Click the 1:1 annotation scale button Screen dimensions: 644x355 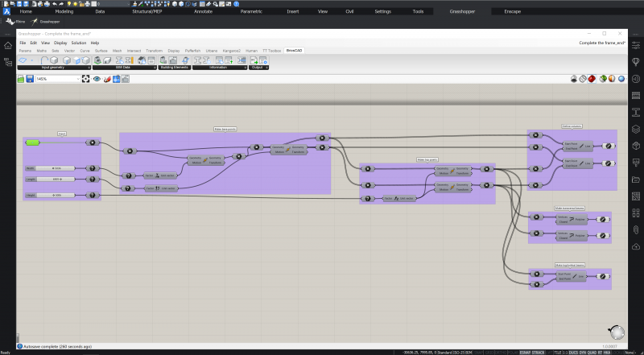pyautogui.click(x=566, y=353)
